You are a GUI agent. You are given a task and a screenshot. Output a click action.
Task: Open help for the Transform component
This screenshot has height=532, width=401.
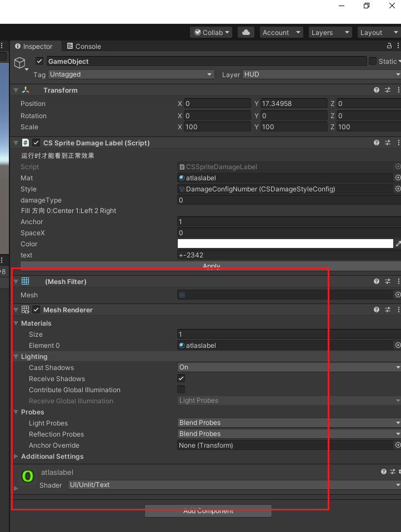377,90
